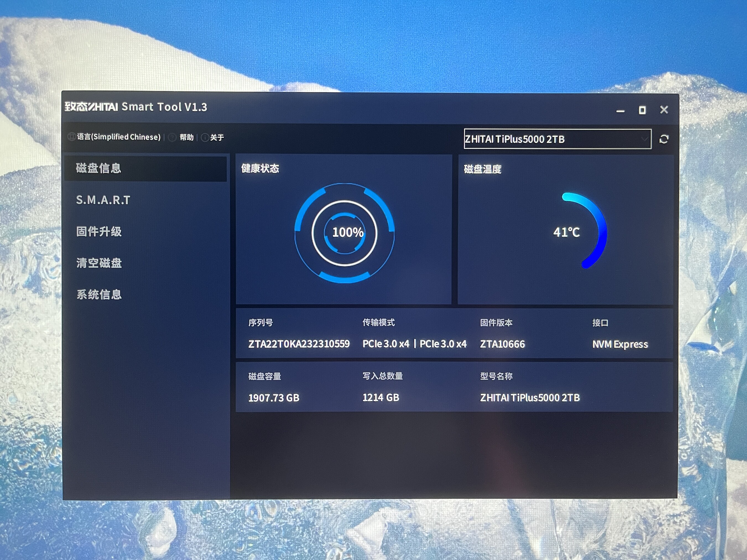Click firmware version ZTA10666
The height and width of the screenshot is (560, 747).
pyautogui.click(x=503, y=344)
